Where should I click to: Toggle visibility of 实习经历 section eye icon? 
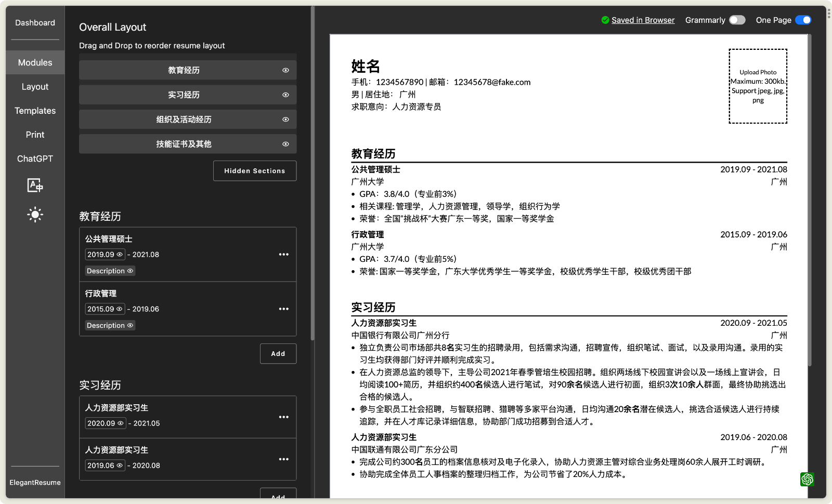tap(285, 95)
